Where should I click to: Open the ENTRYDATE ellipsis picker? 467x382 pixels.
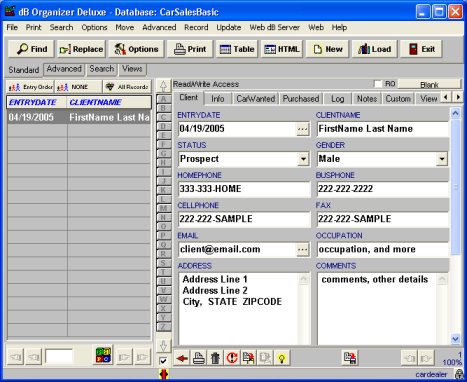tap(303, 129)
